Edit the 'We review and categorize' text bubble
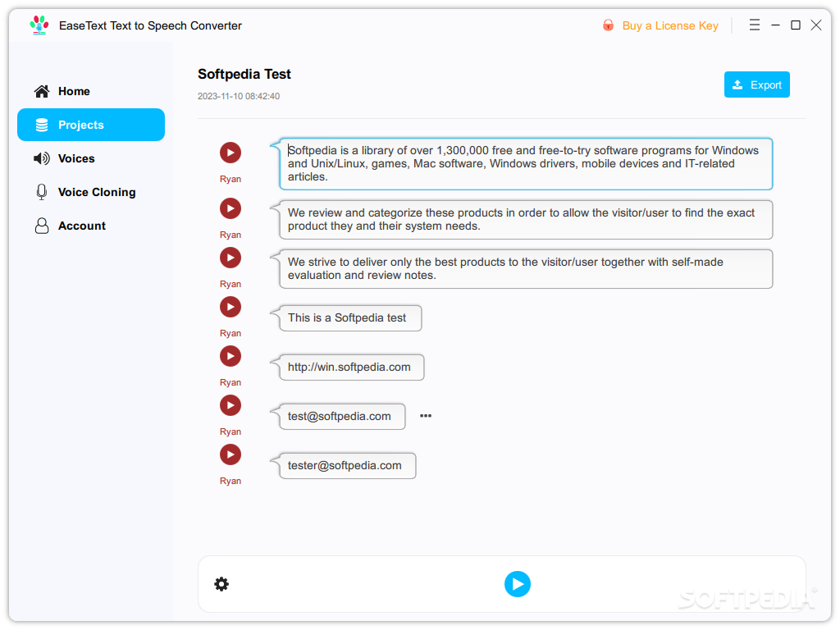Image resolution: width=840 pixels, height=630 pixels. pyautogui.click(x=526, y=220)
